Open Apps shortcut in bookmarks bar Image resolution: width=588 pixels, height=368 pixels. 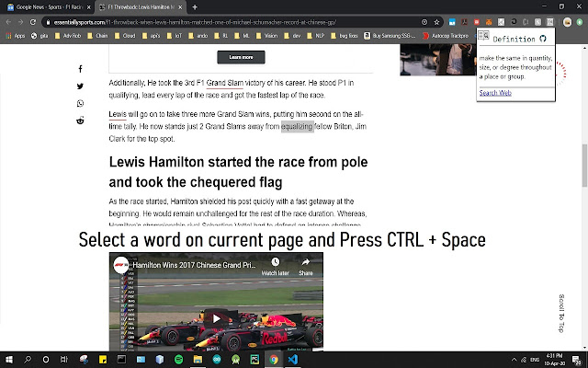(x=16, y=36)
